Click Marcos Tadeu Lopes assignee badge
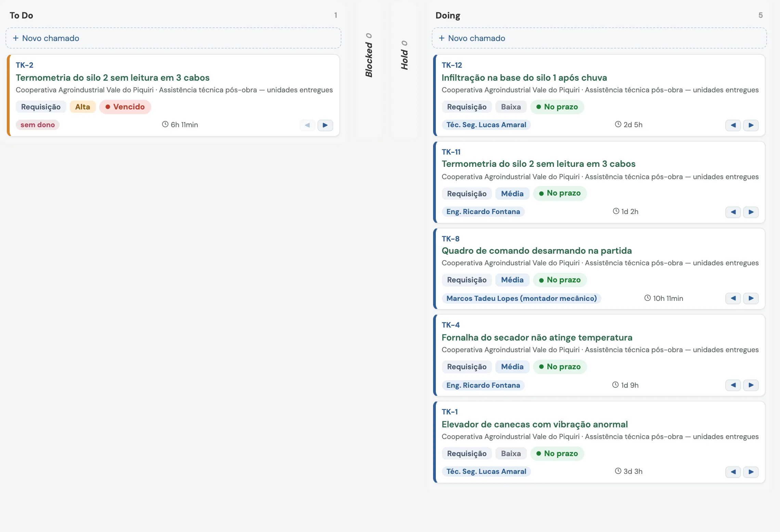Viewport: 780px width, 532px height. click(x=521, y=298)
